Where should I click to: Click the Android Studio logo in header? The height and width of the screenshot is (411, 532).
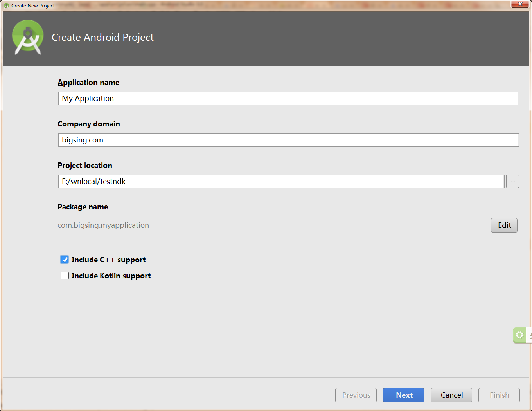[x=27, y=37]
